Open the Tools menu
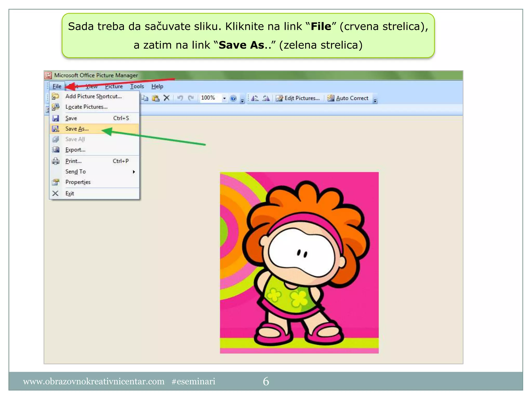 (x=137, y=86)
